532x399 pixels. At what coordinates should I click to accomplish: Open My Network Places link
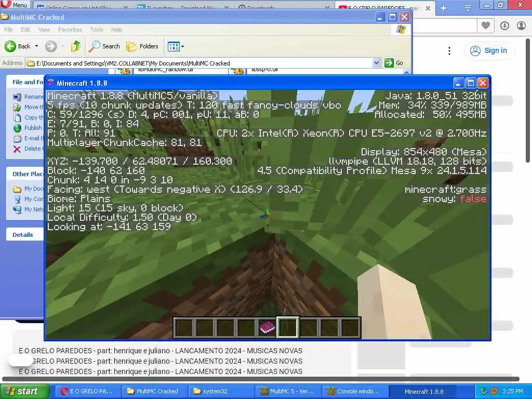(29, 209)
